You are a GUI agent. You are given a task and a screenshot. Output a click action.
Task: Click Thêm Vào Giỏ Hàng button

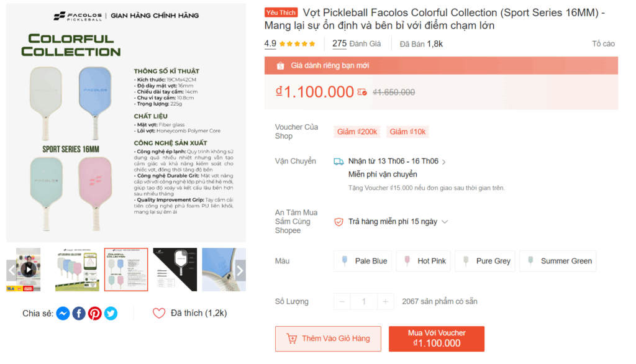point(329,339)
